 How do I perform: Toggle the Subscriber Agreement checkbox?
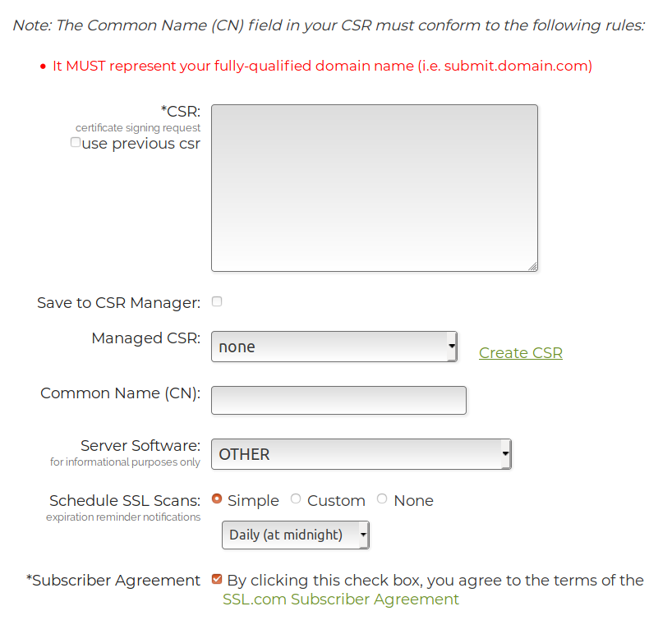[217, 579]
